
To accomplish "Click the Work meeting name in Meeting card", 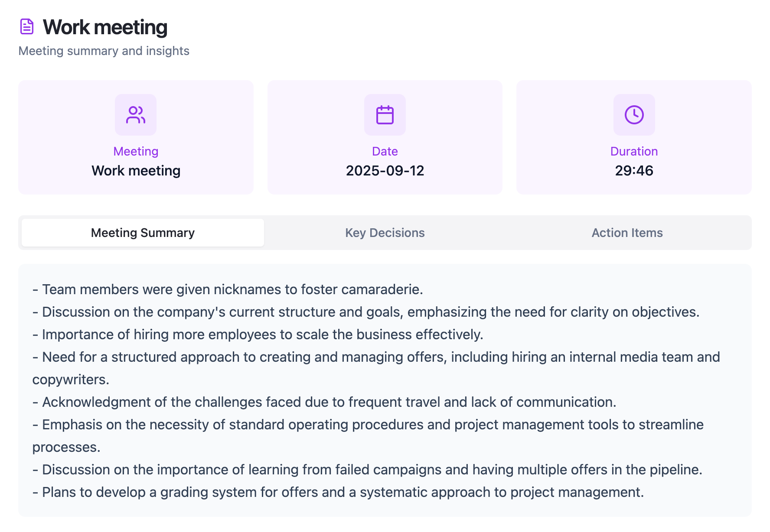I will 136,171.
